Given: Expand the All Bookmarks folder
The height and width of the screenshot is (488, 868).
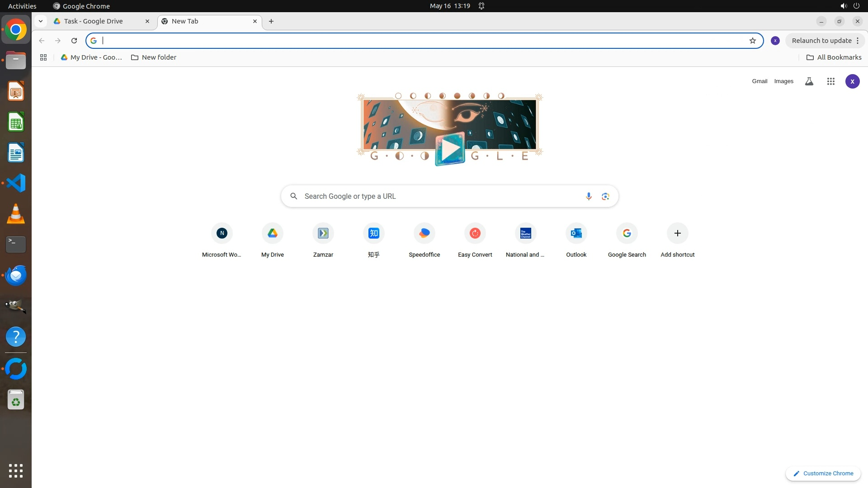Looking at the screenshot, I should point(834,57).
